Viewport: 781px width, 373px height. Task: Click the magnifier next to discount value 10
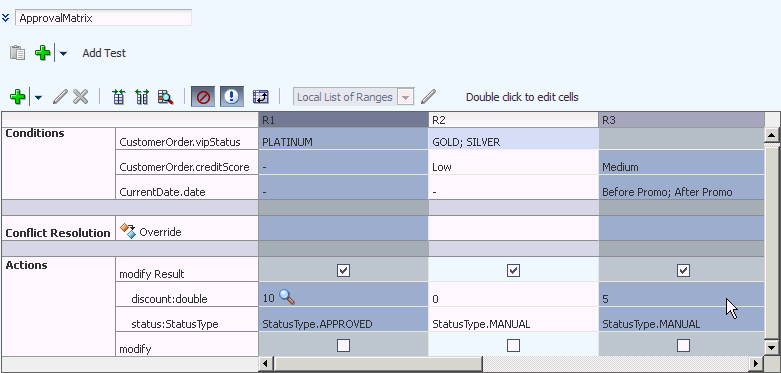pos(286,296)
